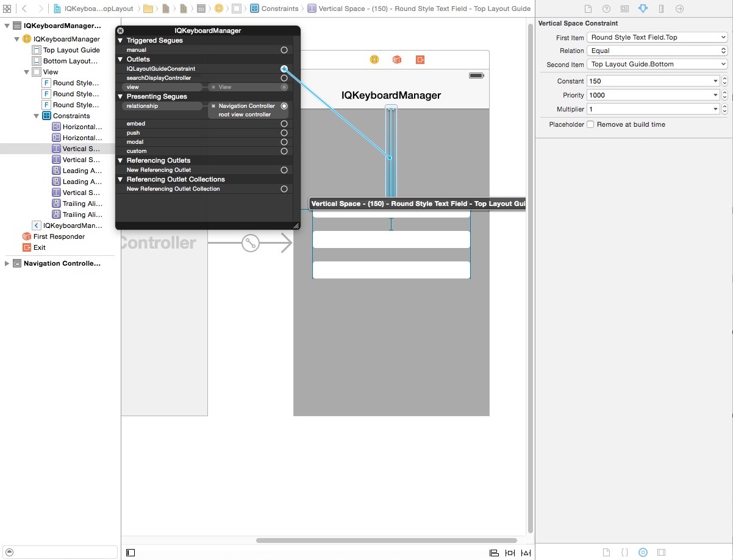
Task: Expand the Navigation Controller scene
Action: pyautogui.click(x=7, y=263)
